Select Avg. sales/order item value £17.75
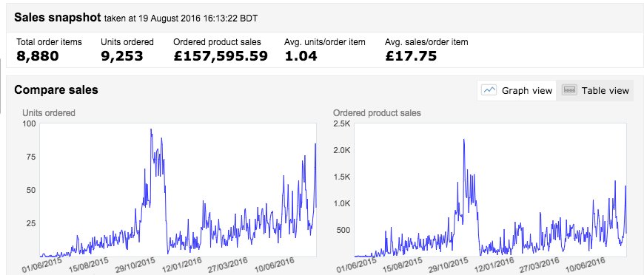Image resolution: width=644 pixels, height=275 pixels. pos(411,56)
